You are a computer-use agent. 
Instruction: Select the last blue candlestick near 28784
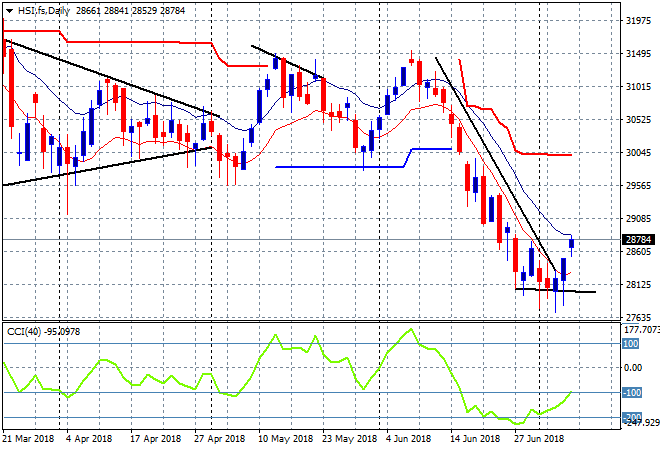[572, 243]
